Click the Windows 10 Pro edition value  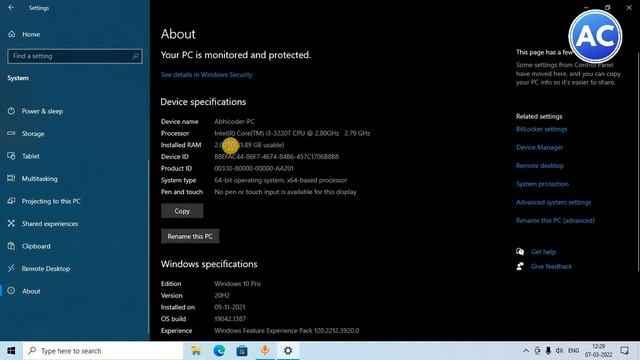(238, 284)
